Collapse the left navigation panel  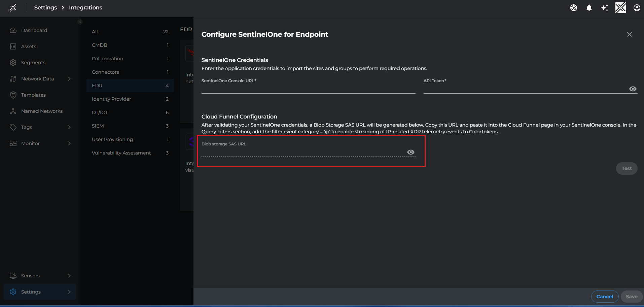coord(80,22)
